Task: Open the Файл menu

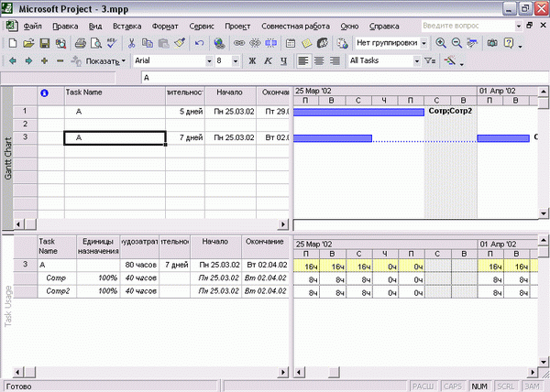Action: [x=33, y=27]
